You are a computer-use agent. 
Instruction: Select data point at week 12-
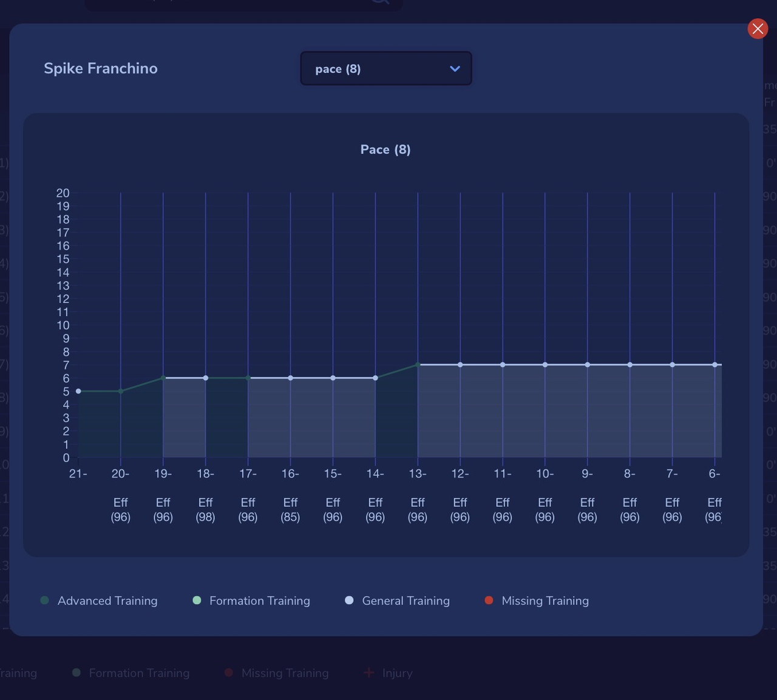[x=460, y=365]
